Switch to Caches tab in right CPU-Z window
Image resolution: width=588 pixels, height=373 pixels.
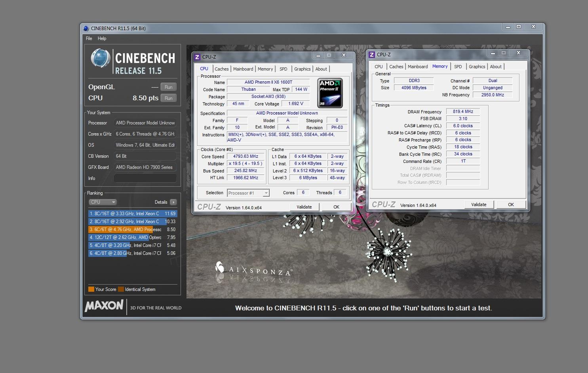396,67
